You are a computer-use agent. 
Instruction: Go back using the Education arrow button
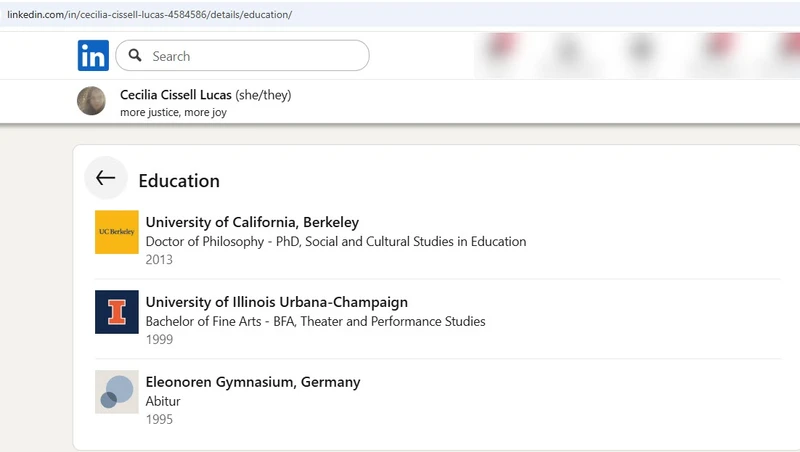coord(106,178)
